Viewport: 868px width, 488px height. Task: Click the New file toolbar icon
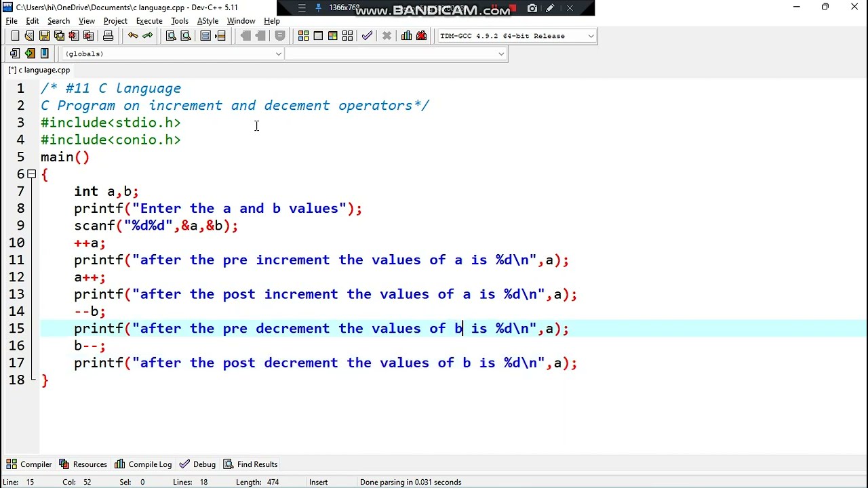(x=15, y=36)
